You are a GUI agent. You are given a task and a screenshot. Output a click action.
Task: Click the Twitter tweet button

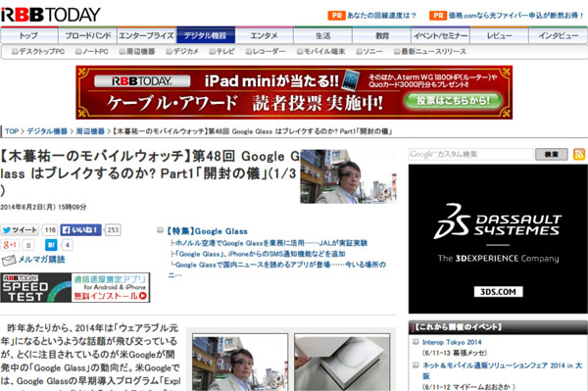pos(20,230)
